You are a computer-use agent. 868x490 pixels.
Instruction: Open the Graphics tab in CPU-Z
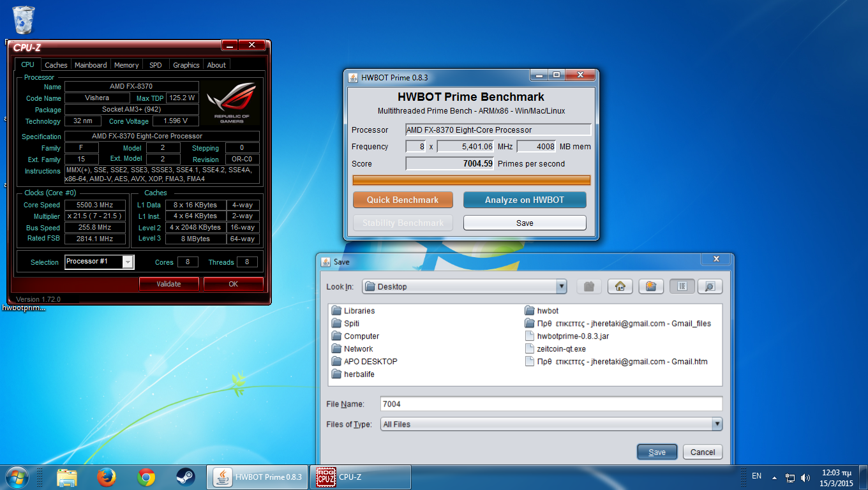point(186,65)
